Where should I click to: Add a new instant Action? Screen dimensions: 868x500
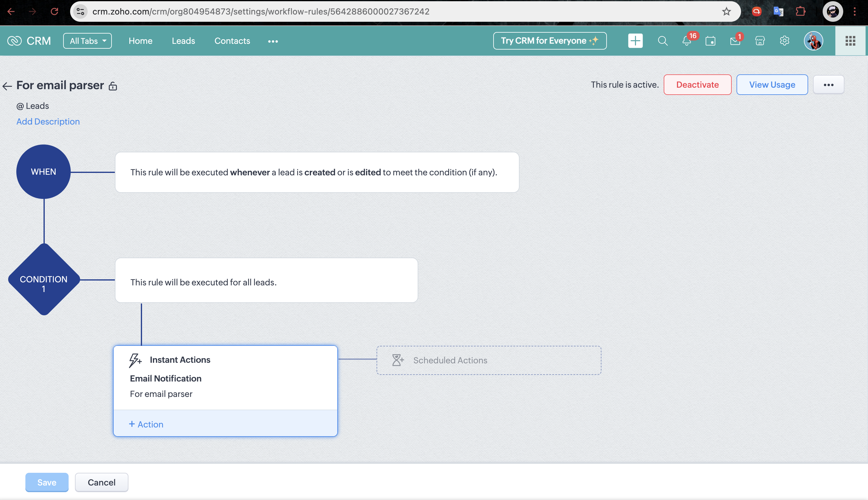(x=146, y=424)
